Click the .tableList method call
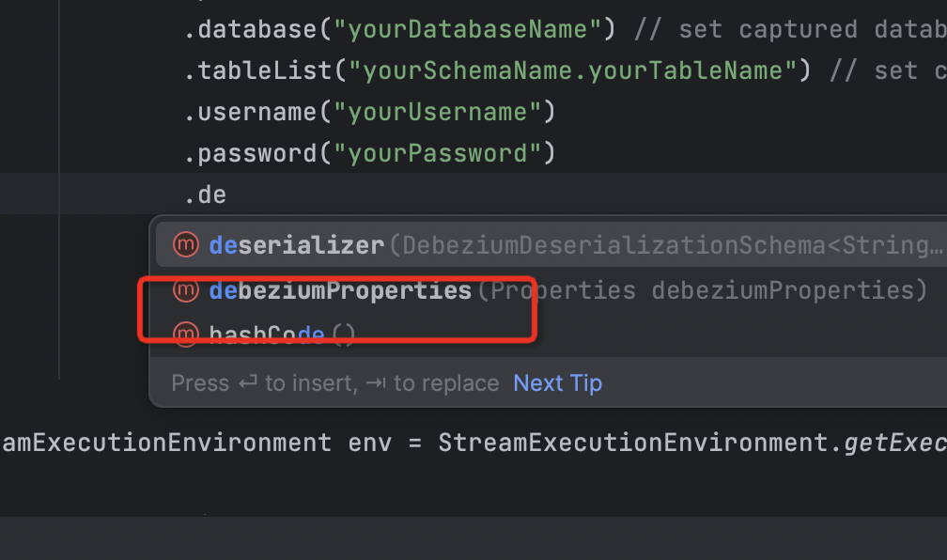This screenshot has width=947, height=560. (x=259, y=70)
